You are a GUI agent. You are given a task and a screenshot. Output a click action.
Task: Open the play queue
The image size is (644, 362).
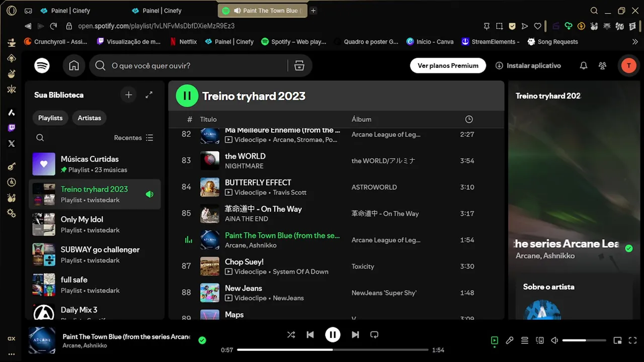525,340
